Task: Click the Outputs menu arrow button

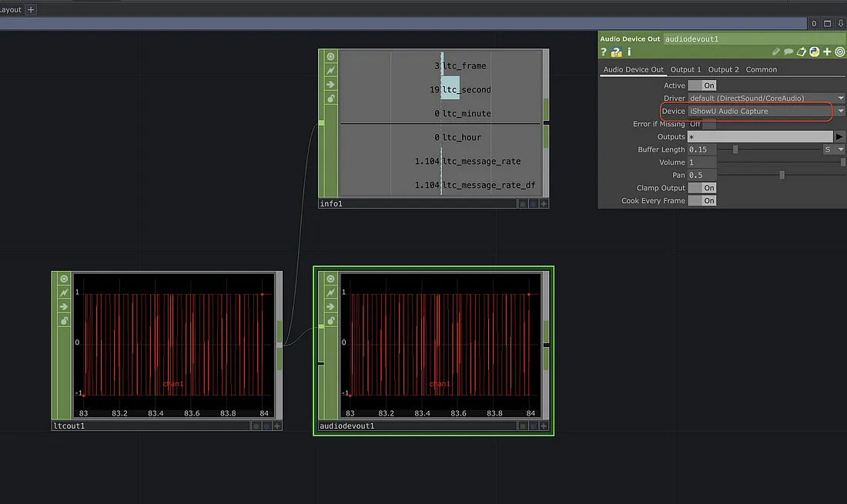Action: [839, 137]
